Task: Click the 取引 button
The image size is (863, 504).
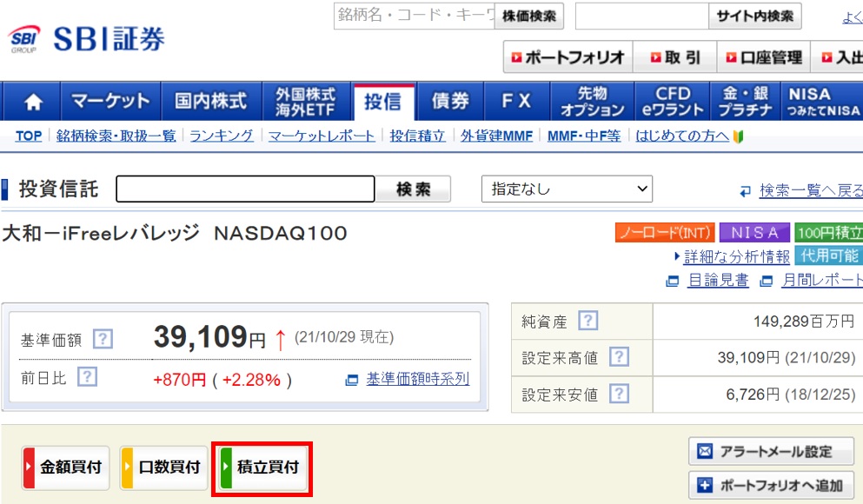Action: [x=674, y=56]
